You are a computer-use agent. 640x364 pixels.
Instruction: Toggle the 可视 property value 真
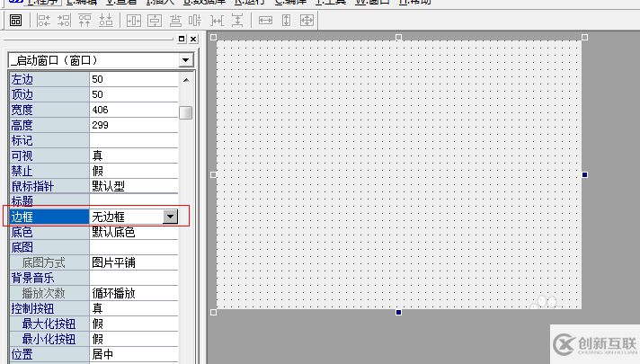[x=133, y=155]
